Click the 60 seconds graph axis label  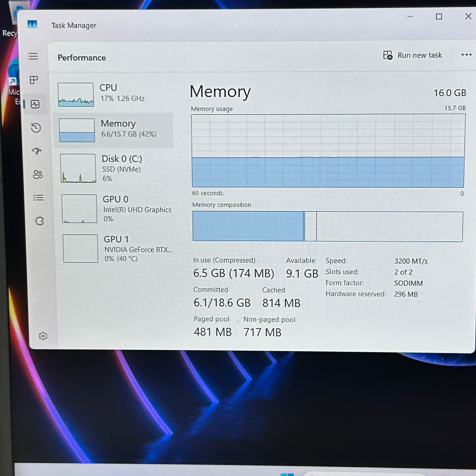(207, 193)
